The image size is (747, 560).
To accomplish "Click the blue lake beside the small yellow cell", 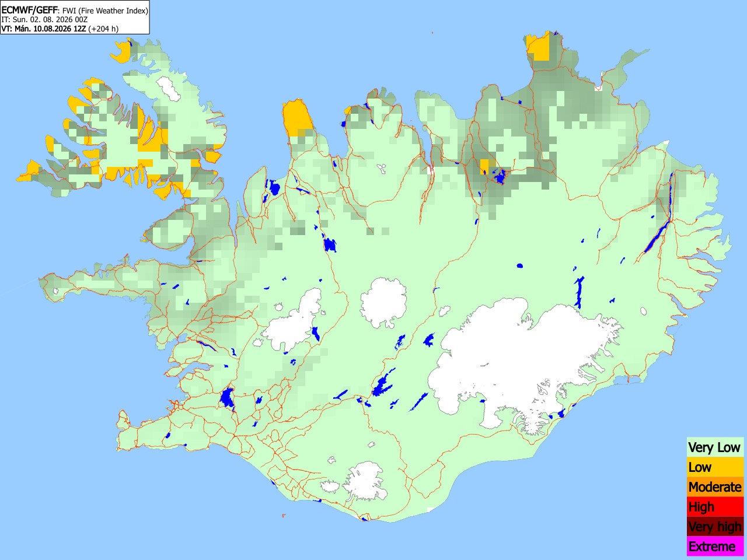I will (499, 176).
